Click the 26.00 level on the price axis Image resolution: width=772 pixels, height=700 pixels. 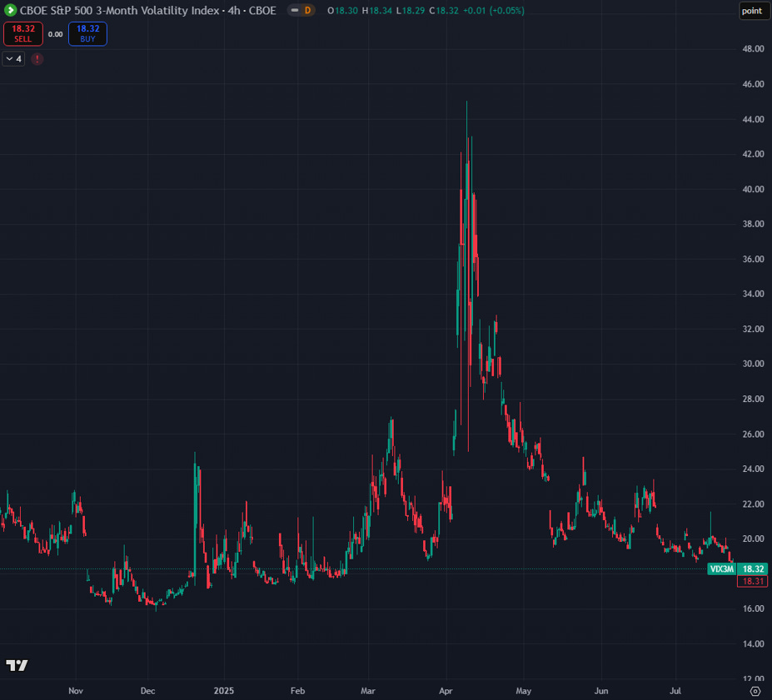coord(753,434)
